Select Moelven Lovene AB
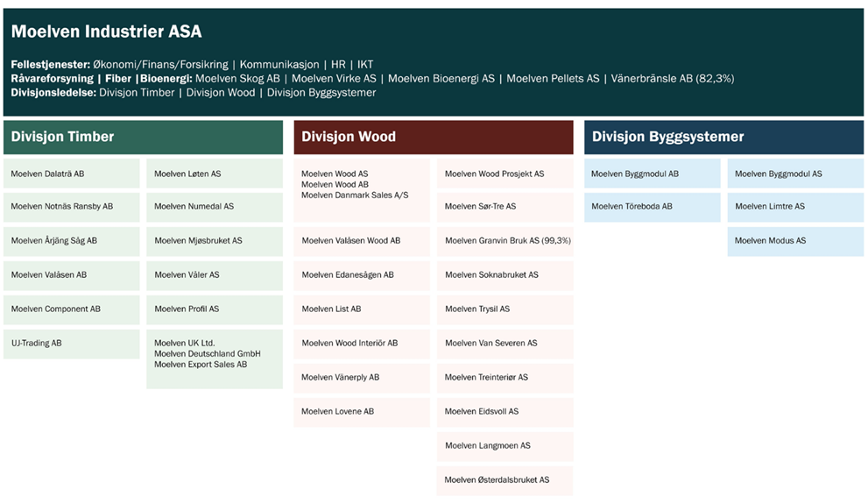 point(362,411)
